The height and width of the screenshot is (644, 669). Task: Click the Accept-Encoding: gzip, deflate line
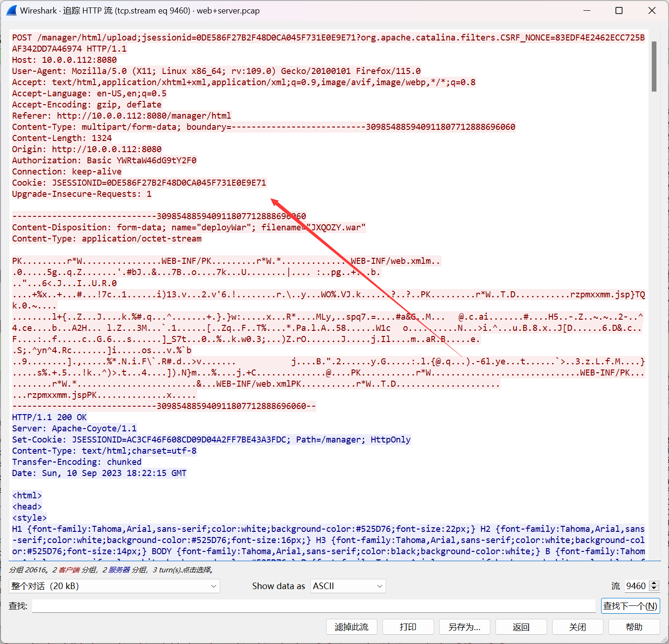pos(87,105)
